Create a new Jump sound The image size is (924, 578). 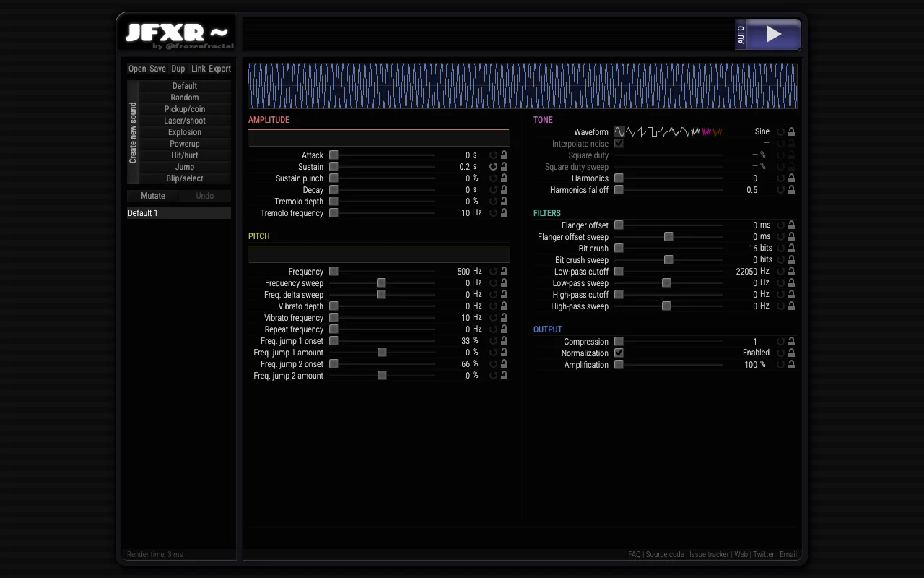[185, 167]
